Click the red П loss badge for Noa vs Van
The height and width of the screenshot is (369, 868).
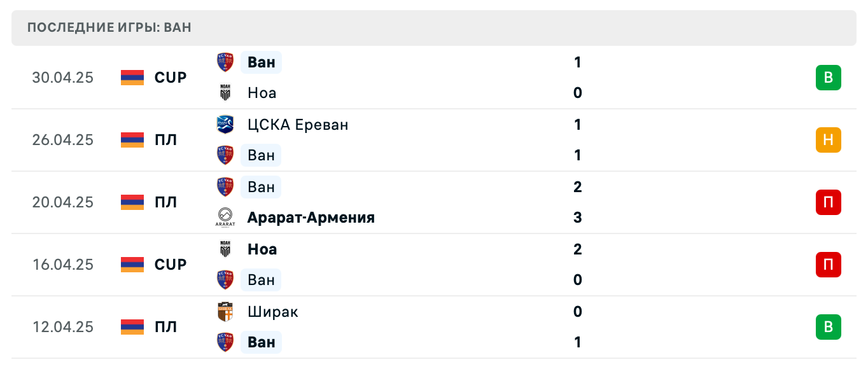coord(828,265)
